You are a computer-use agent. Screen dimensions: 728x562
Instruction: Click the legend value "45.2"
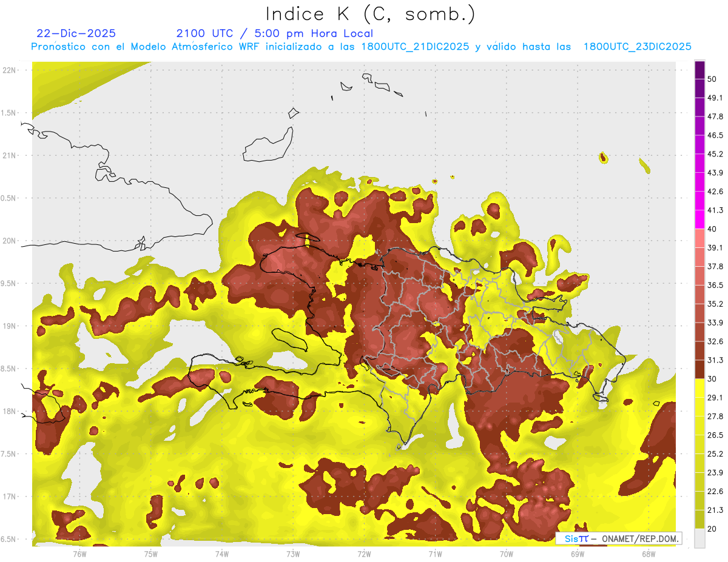(x=715, y=154)
